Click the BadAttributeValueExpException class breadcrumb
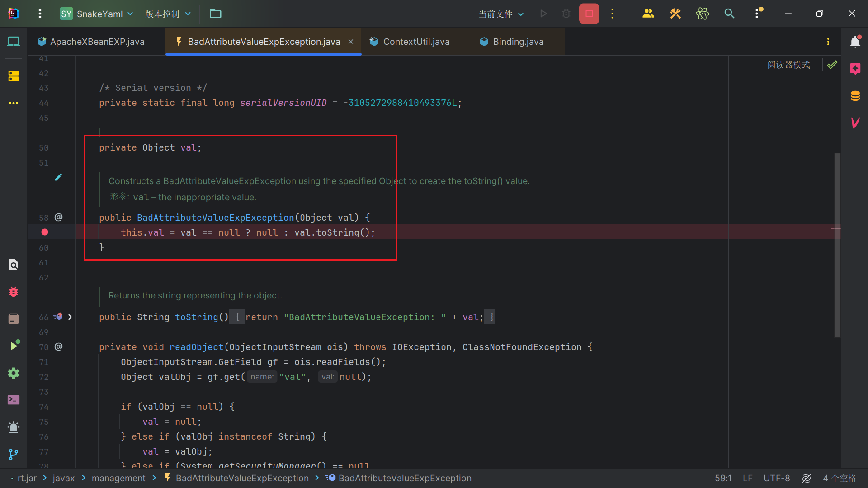 pos(236,478)
